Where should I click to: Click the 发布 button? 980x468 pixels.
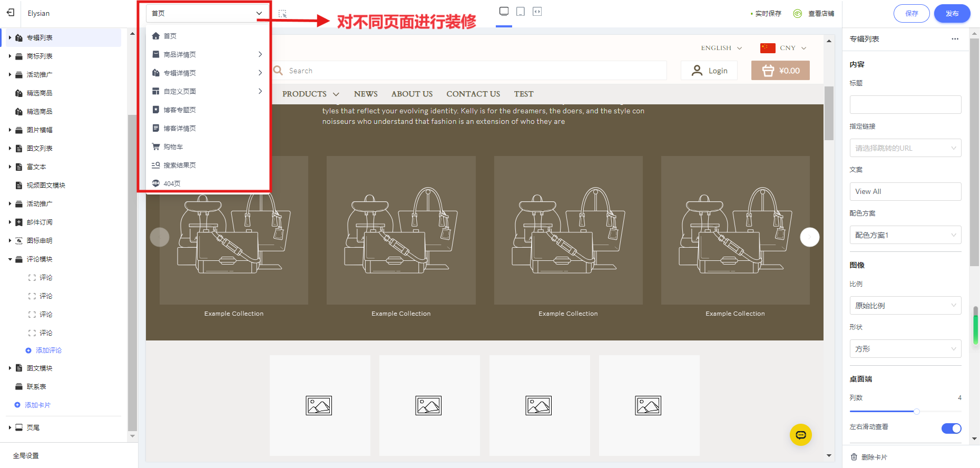tap(952, 14)
